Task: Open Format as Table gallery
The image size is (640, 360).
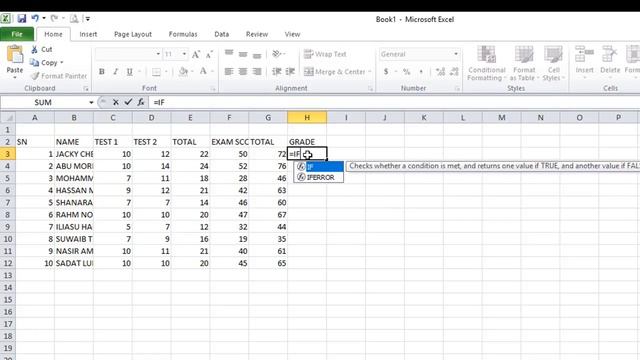Action: (x=524, y=63)
